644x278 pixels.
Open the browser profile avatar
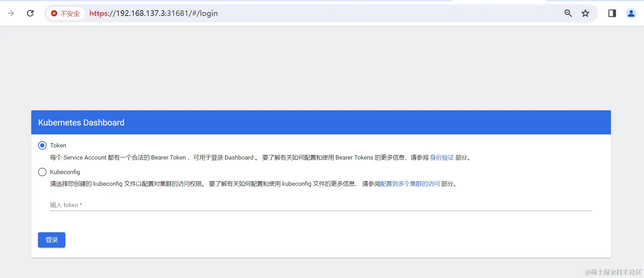click(x=631, y=13)
